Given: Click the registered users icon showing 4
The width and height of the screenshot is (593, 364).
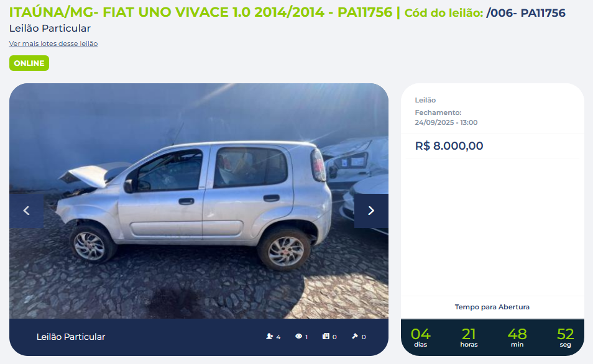Looking at the screenshot, I should click(x=269, y=336).
